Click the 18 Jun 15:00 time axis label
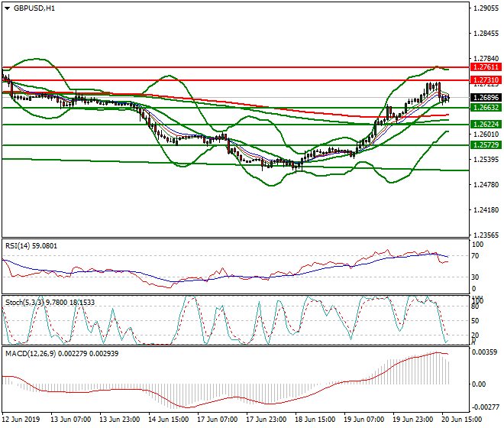This screenshot has width=504, height=428. click(x=315, y=420)
